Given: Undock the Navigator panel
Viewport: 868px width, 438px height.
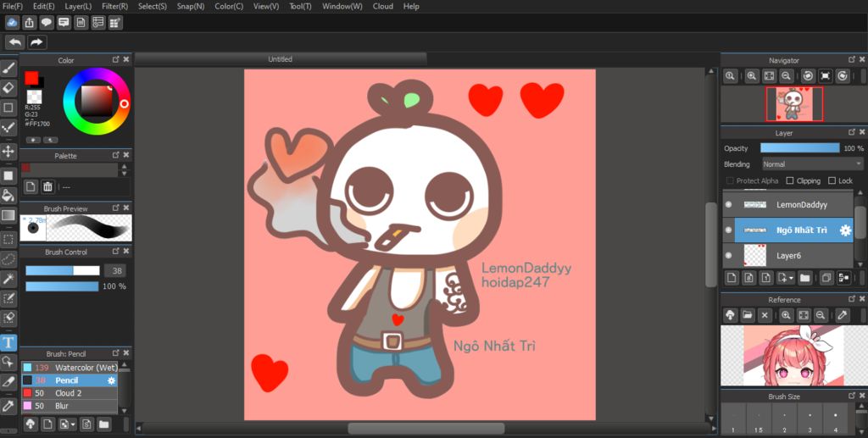Looking at the screenshot, I should [x=852, y=59].
